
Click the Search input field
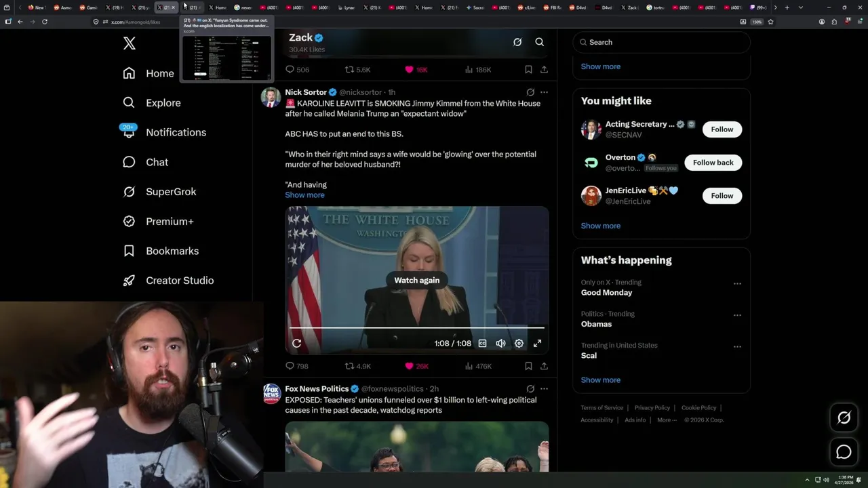[662, 42]
